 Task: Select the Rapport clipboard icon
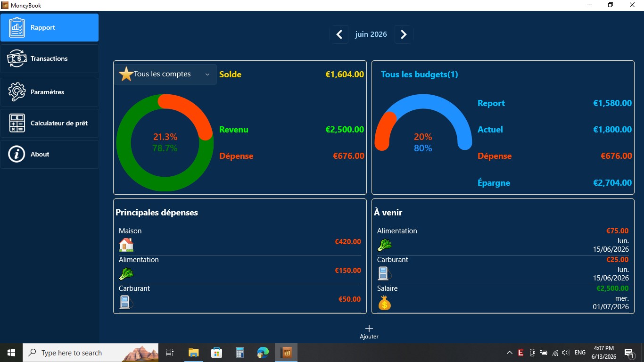coord(17,27)
